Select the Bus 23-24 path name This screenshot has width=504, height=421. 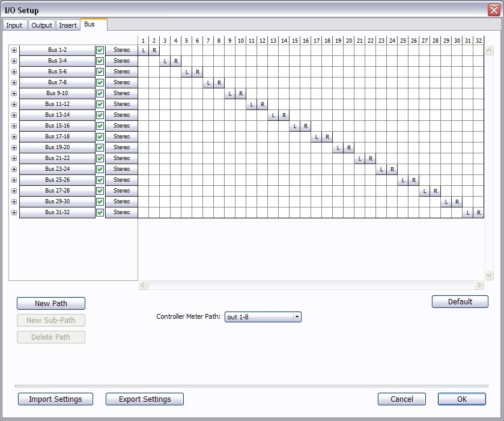[57, 169]
